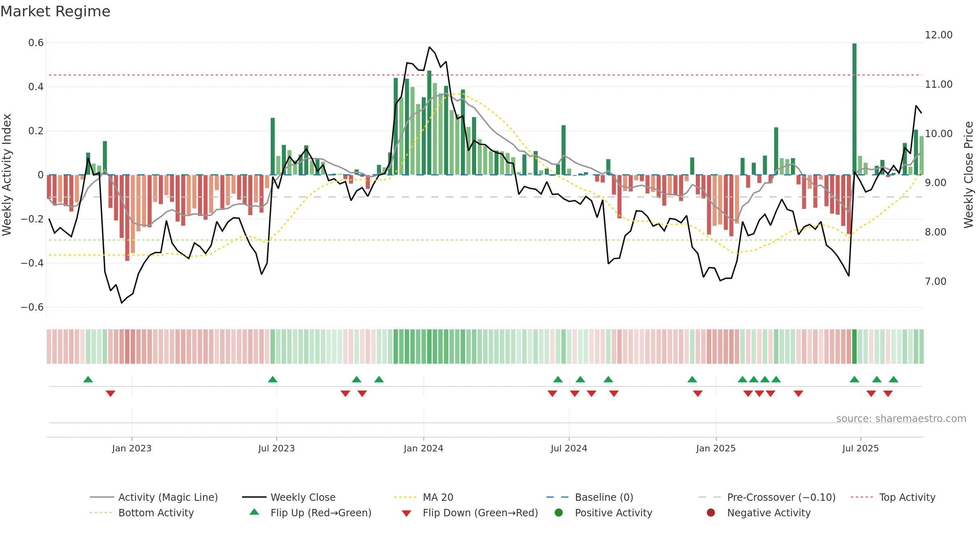The width and height of the screenshot is (980, 551).
Task: Click the Market Regime chart title
Action: (55, 11)
